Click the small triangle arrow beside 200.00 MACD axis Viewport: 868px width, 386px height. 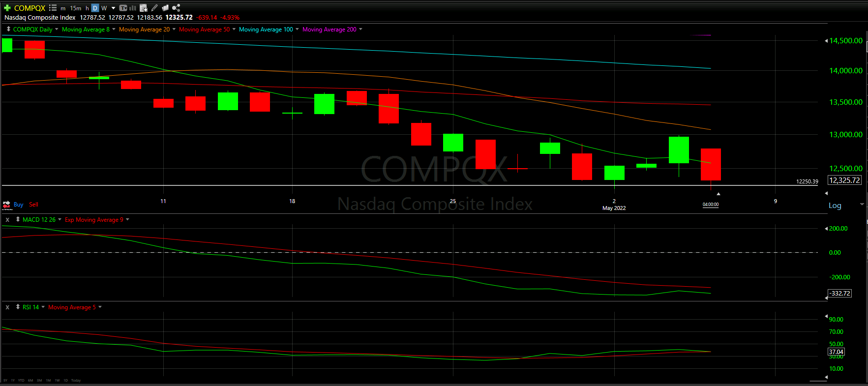826,229
